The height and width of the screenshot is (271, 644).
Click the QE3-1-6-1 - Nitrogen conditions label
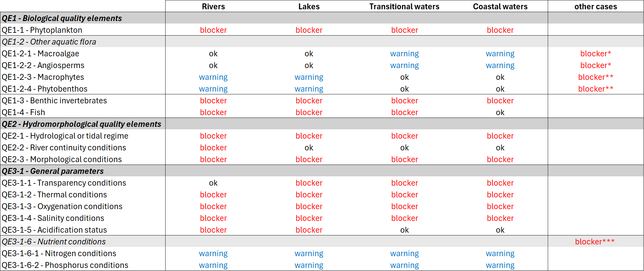point(59,253)
